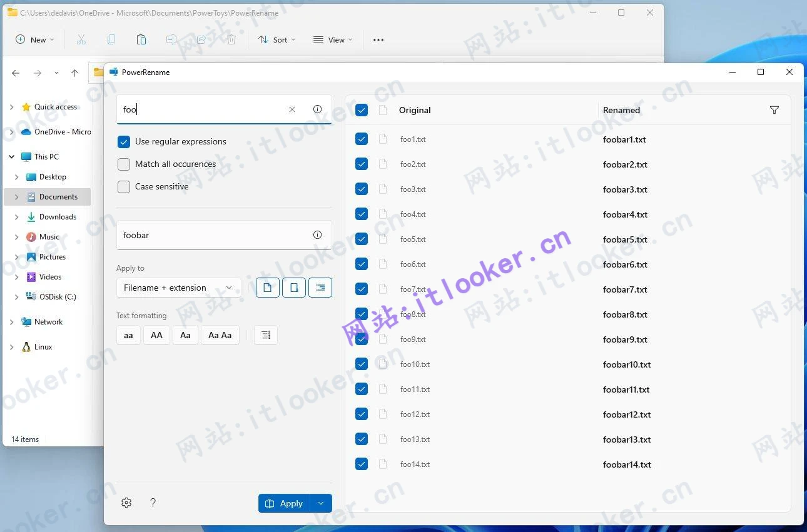Apply lowercase aa text formatting
The width and height of the screenshot is (807, 532).
128,335
